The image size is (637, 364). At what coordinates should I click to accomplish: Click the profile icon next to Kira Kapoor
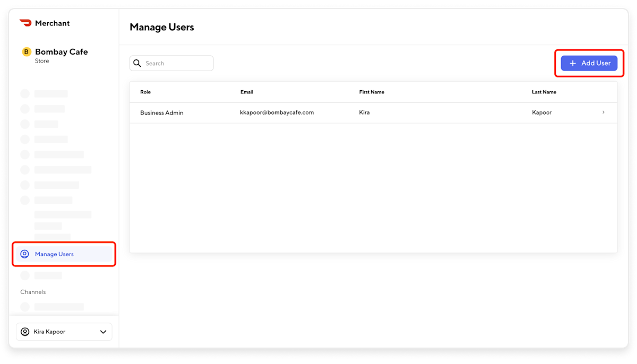point(24,332)
